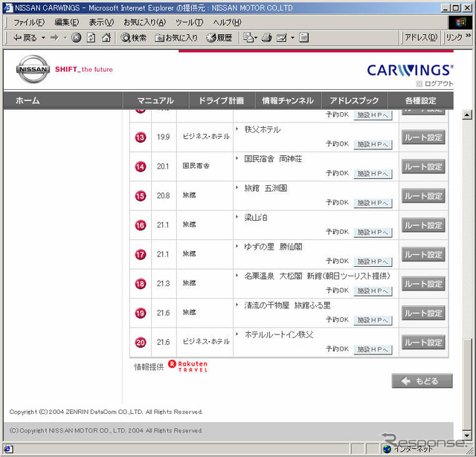The image size is (476, 457).
Task: Open the Edit button dropdown arrow
Action: (292, 38)
